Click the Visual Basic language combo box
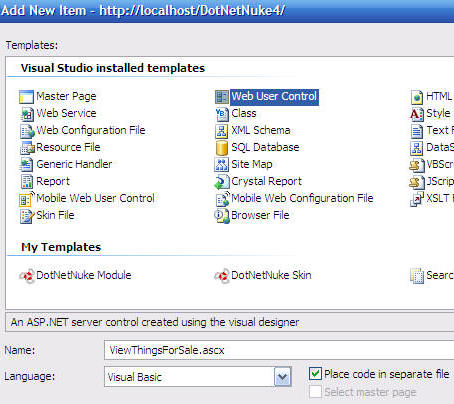The height and width of the screenshot is (404, 454). point(198,377)
